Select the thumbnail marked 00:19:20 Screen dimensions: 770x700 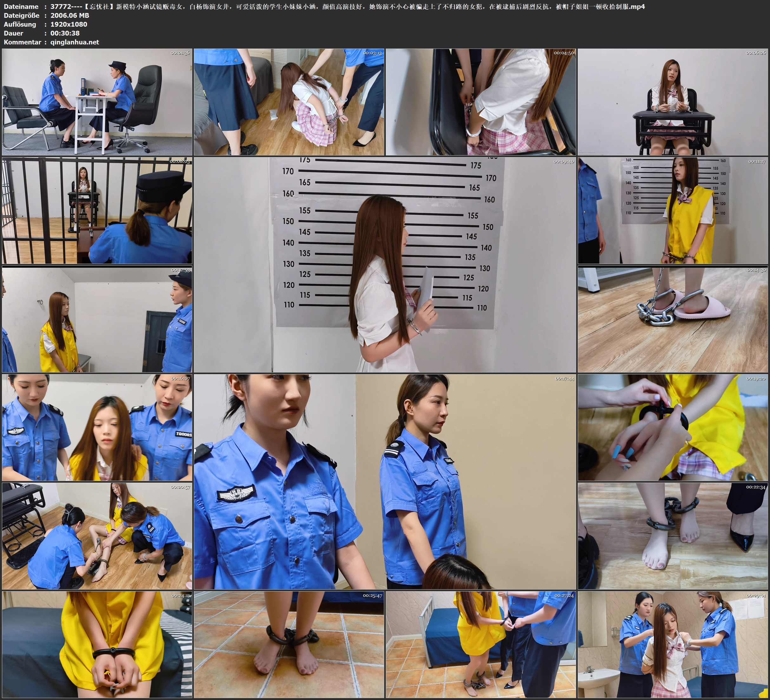tap(673, 427)
